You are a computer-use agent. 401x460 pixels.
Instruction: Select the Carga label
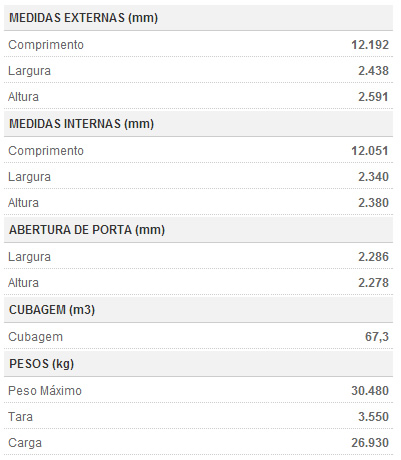pyautogui.click(x=25, y=443)
